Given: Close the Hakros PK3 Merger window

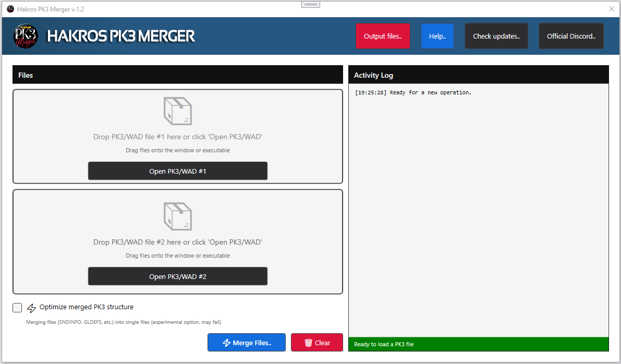Looking at the screenshot, I should [612, 9].
